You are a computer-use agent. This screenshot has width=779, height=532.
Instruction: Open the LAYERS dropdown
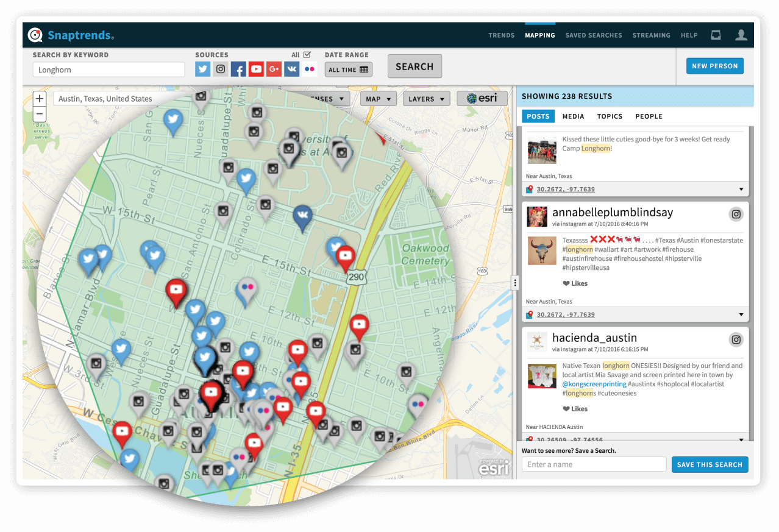427,99
